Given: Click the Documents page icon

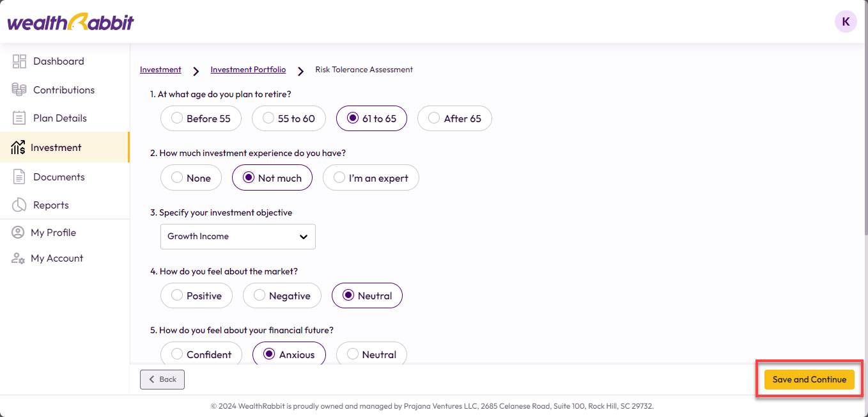Looking at the screenshot, I should pos(19,177).
